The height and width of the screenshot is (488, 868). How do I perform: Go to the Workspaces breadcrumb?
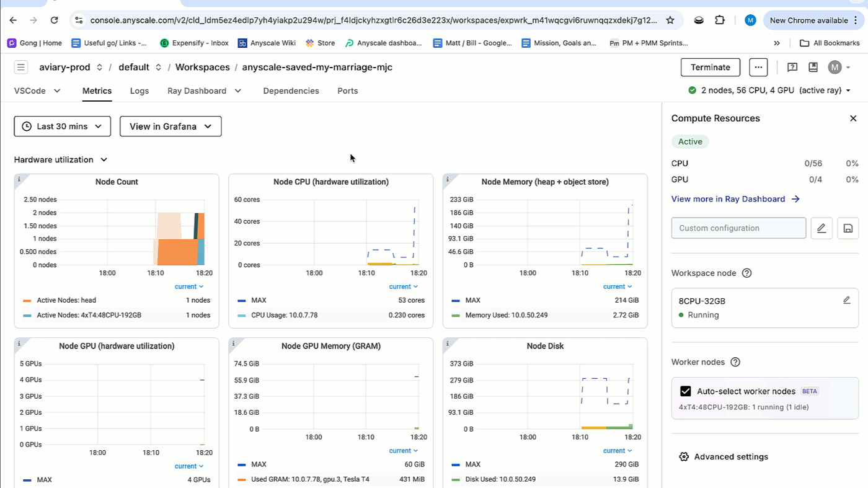pos(203,67)
